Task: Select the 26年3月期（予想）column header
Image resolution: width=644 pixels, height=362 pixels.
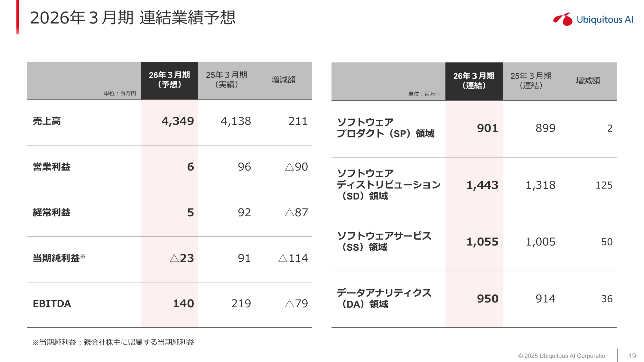Action: (169, 80)
